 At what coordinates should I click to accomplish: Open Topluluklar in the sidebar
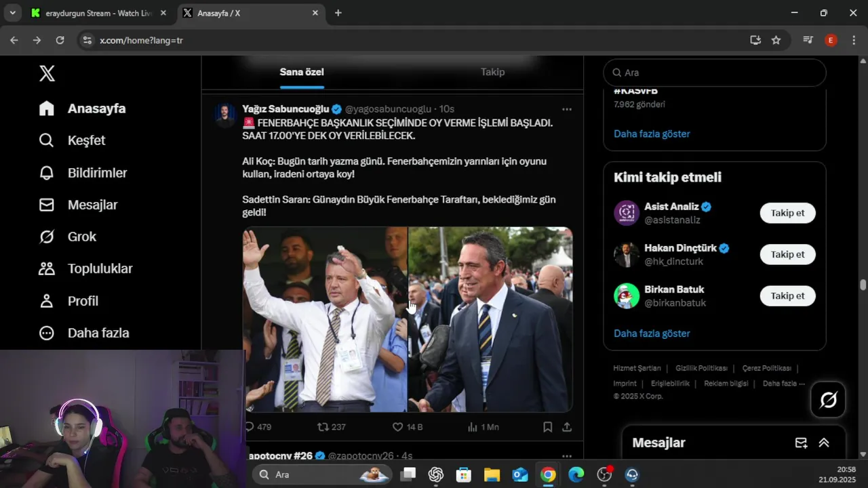(x=85, y=268)
